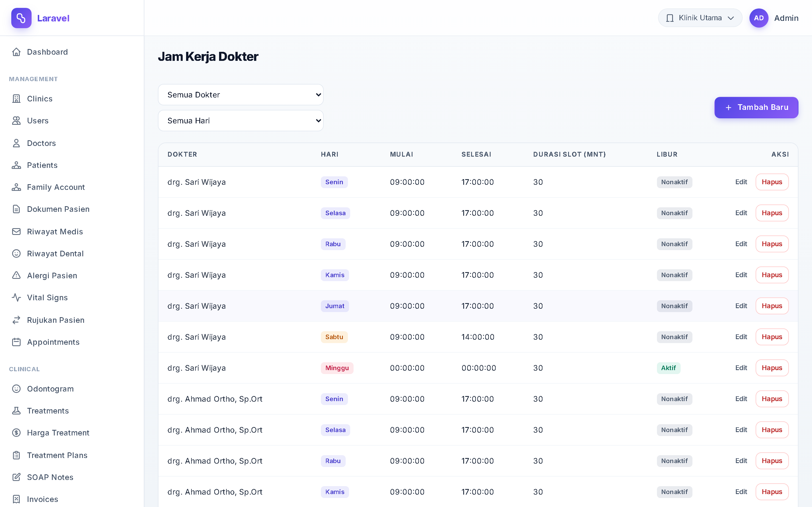Screen dimensions: 812x507
Task: Click the Alergi Pasien warning icon
Action: click(16, 275)
